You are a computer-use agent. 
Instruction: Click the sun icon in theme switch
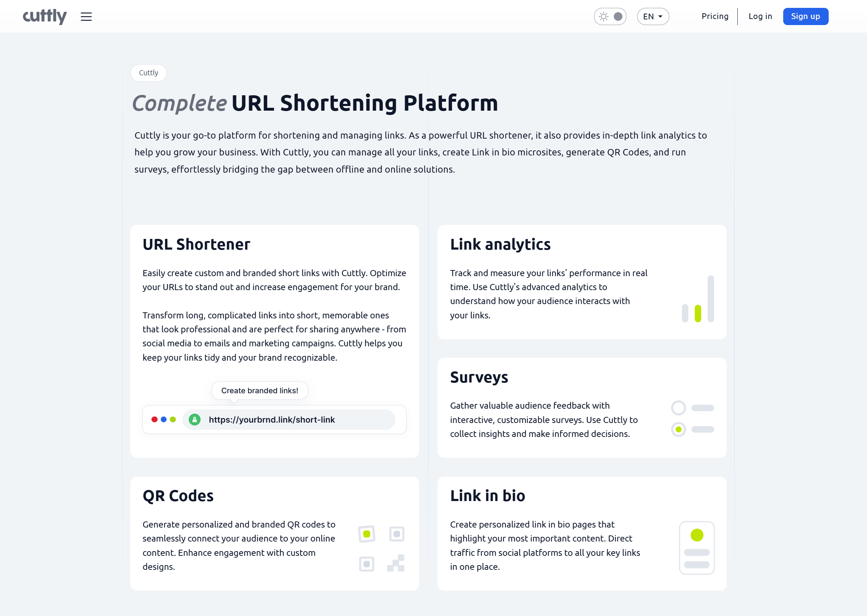tap(603, 17)
